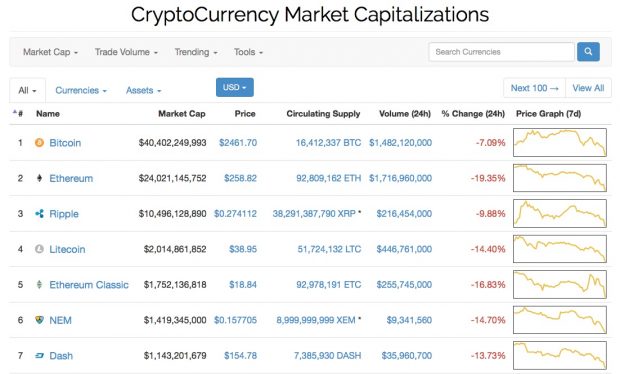Click the Ethereum Classic icon

[39, 284]
